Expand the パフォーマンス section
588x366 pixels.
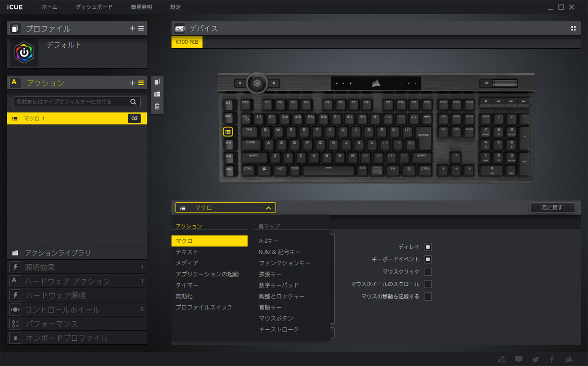(77, 324)
